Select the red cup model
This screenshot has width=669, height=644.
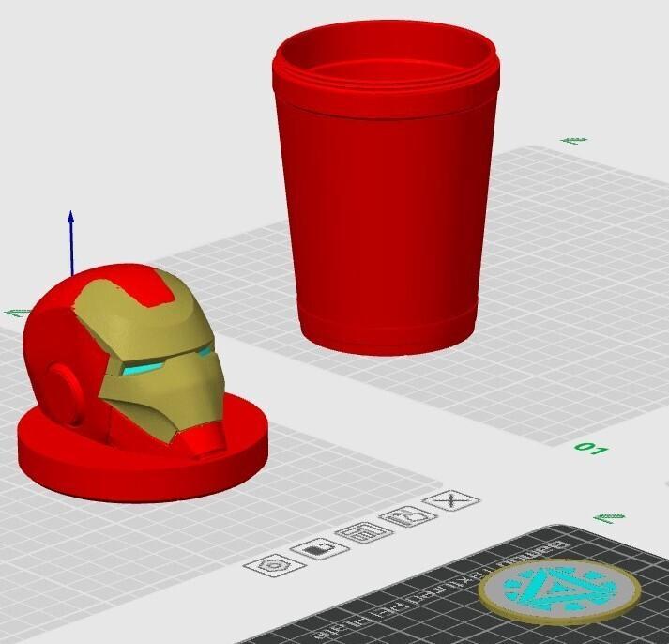tap(386, 188)
